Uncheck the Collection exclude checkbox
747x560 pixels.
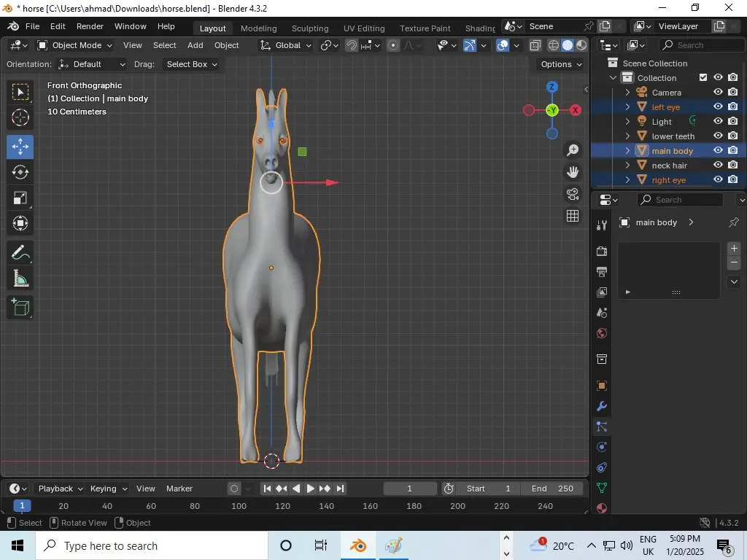point(703,78)
